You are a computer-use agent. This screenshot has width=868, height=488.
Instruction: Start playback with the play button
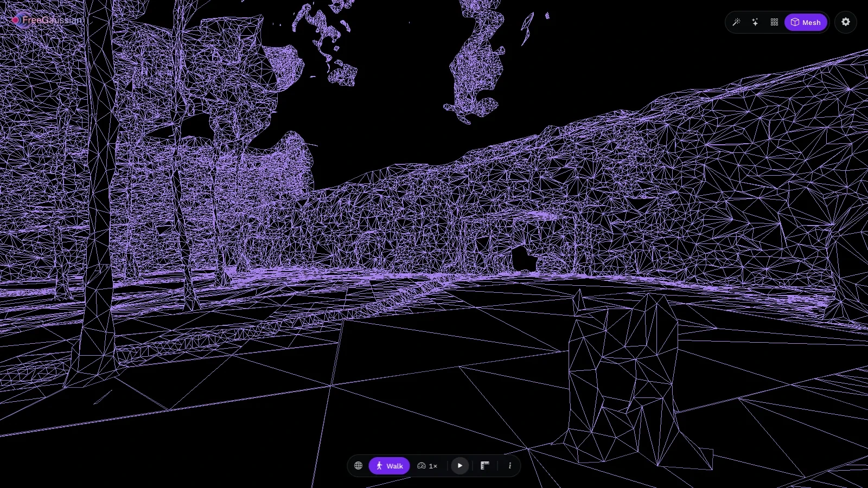click(x=460, y=466)
